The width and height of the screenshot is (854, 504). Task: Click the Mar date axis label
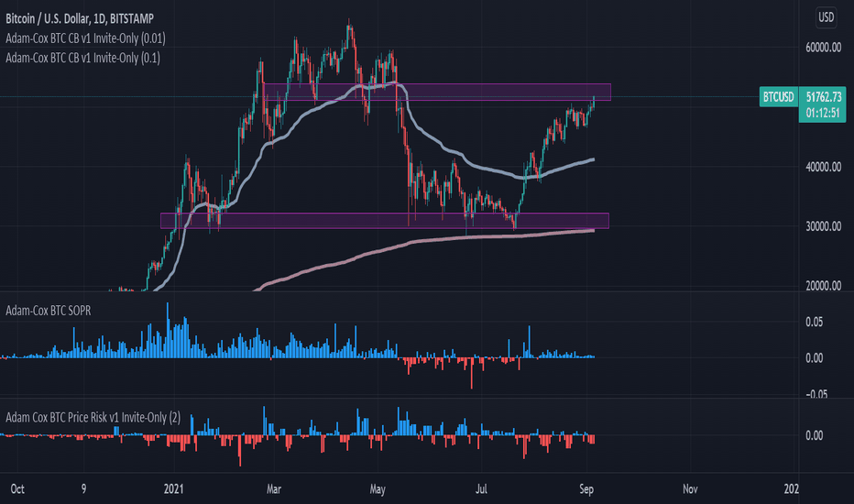coord(274,488)
